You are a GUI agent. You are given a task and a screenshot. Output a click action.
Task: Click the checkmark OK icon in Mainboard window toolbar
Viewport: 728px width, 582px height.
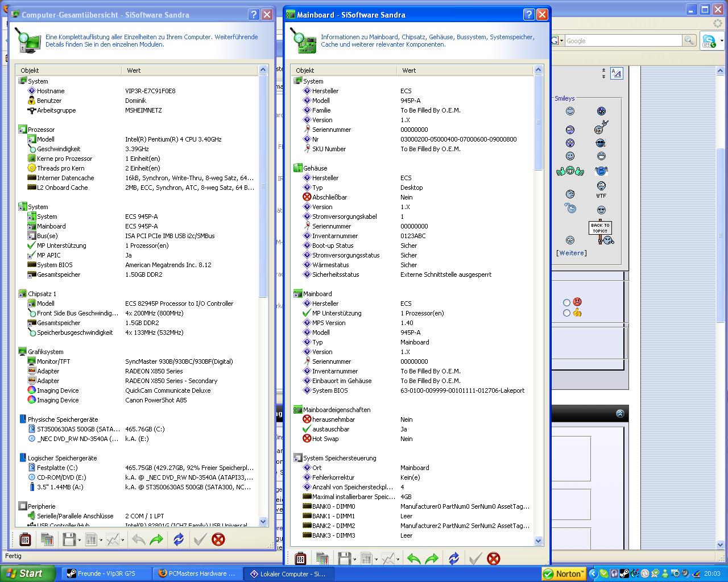pos(475,559)
